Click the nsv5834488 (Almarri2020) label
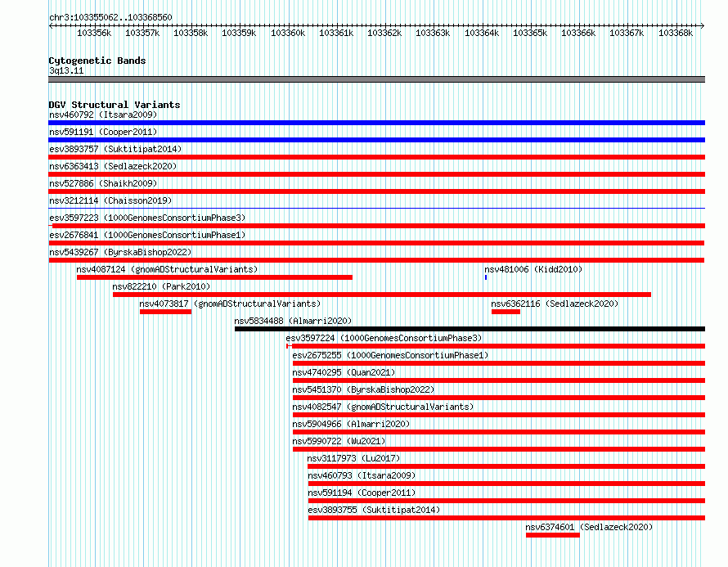The width and height of the screenshot is (728, 567). 293,321
